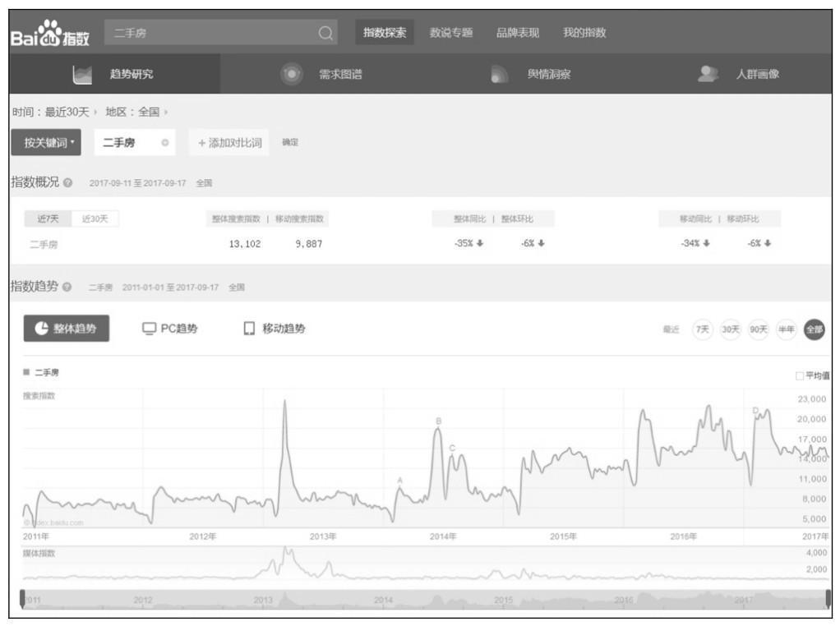The height and width of the screenshot is (626, 840).
Task: Click the monitor icon for PC趋势
Action: (149, 329)
